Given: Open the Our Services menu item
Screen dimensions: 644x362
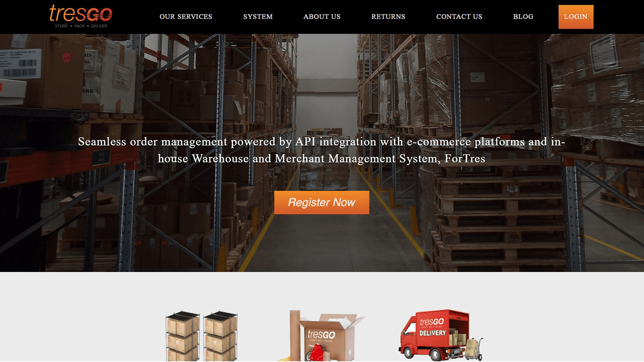Looking at the screenshot, I should tap(186, 16).
